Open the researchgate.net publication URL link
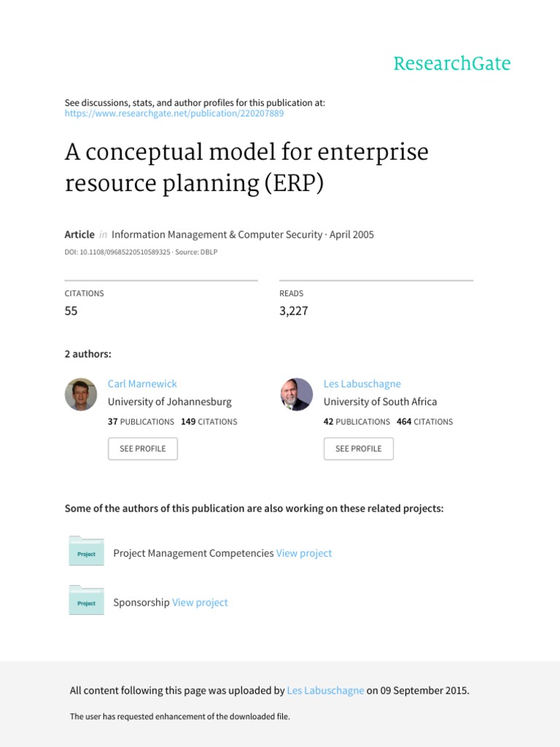 click(x=174, y=114)
